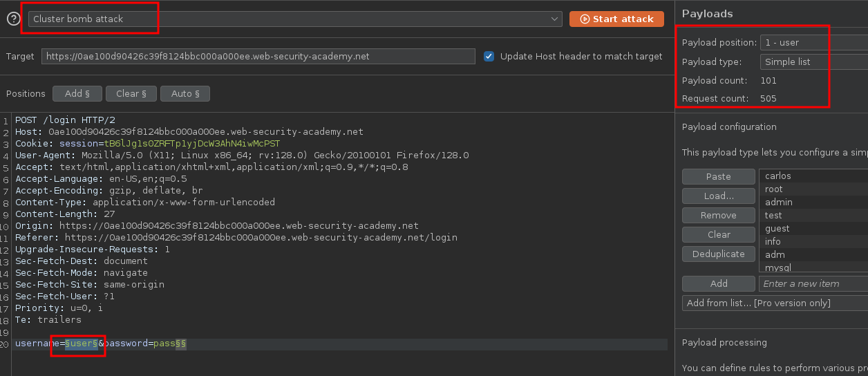This screenshot has height=376, width=868.
Task: Select the §user§ payload marker in request
Action: pyautogui.click(x=82, y=344)
